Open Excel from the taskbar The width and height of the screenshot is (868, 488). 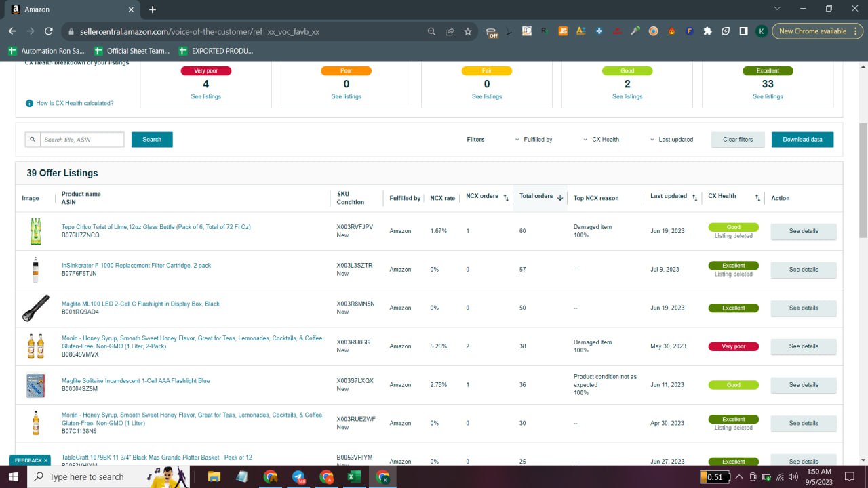pyautogui.click(x=354, y=476)
